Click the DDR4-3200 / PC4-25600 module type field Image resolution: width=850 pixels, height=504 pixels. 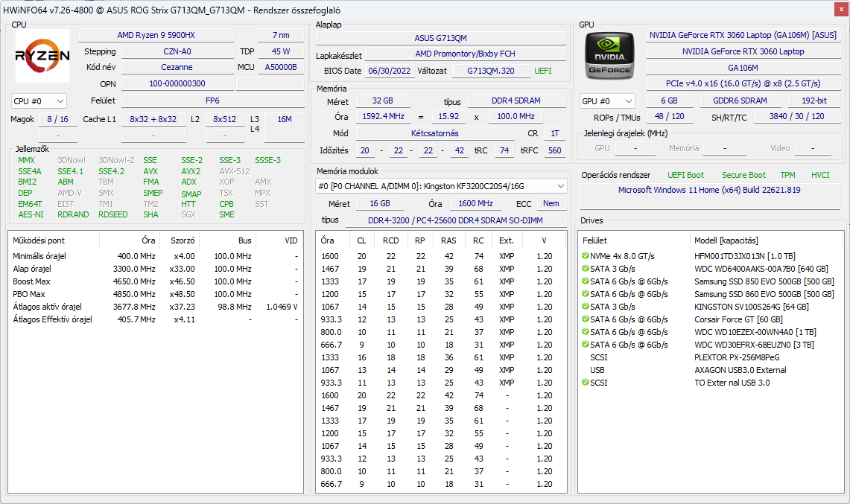point(455,220)
